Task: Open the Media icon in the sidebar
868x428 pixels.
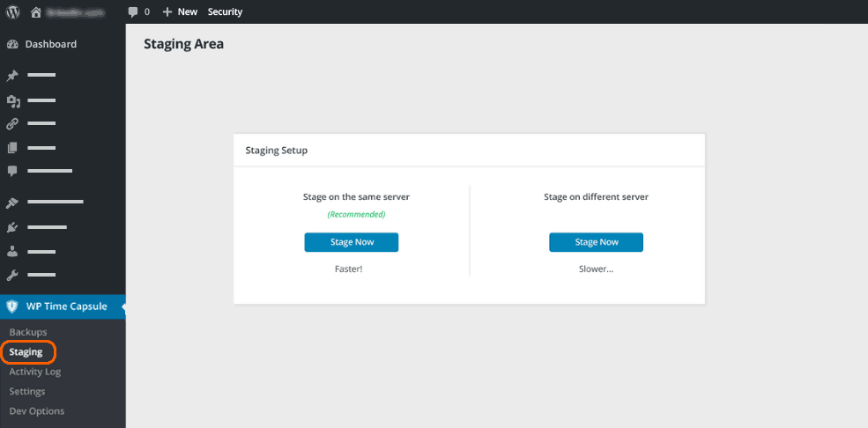Action: tap(13, 101)
